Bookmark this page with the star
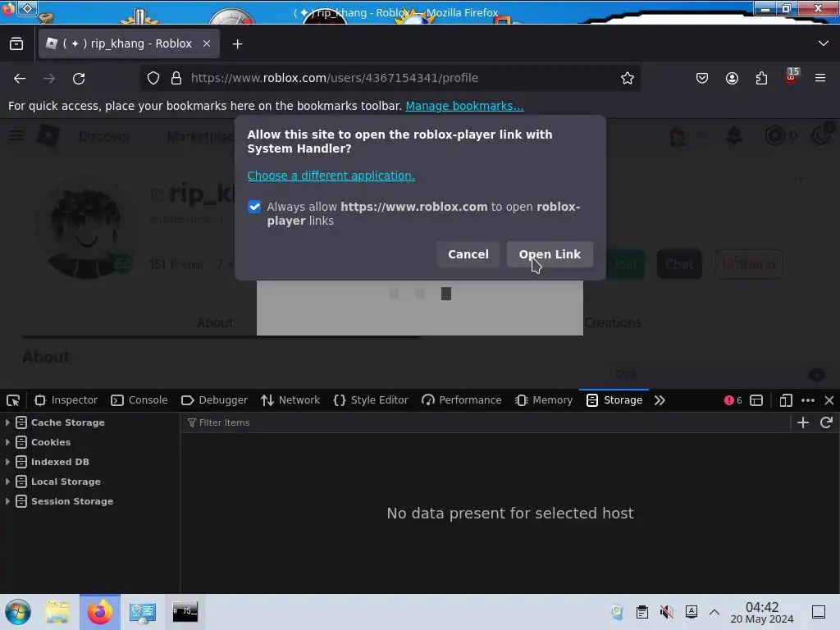This screenshot has height=630, width=840. (x=628, y=78)
